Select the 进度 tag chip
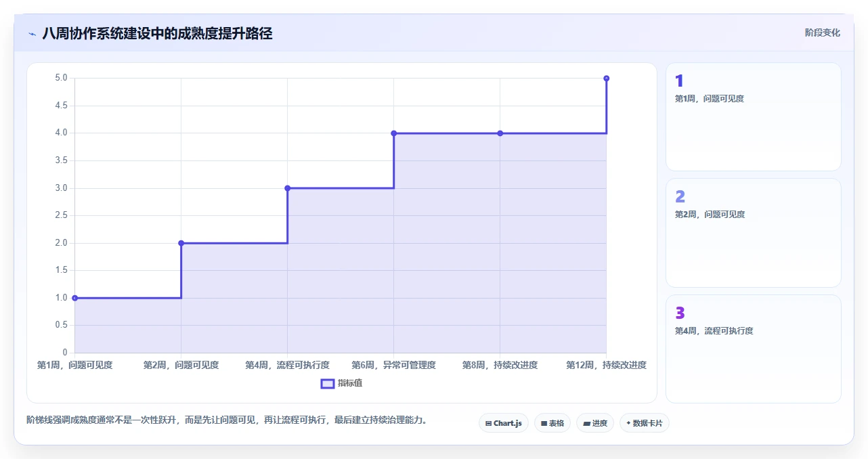The image size is (868, 459). (x=595, y=423)
